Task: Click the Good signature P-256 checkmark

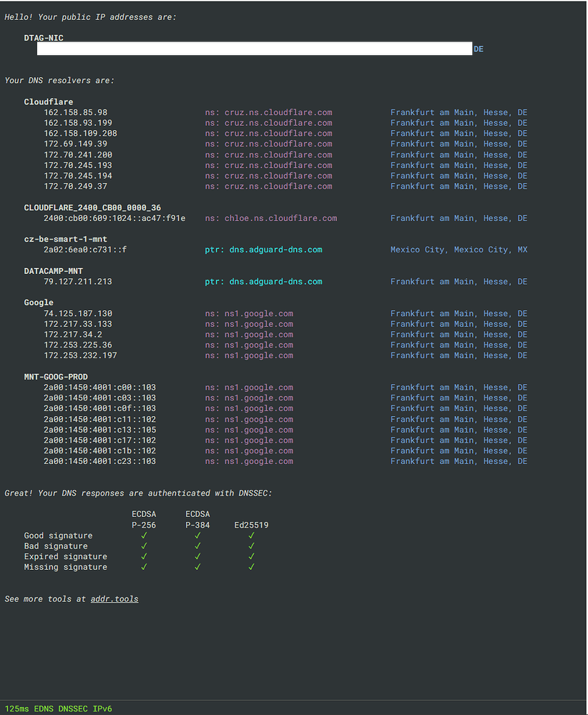Action: coord(144,536)
